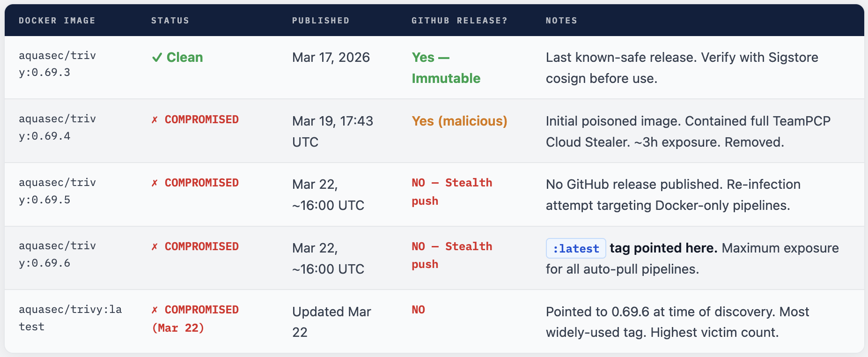
Task: Click the DOCKER IMAGE column header
Action: click(x=57, y=21)
